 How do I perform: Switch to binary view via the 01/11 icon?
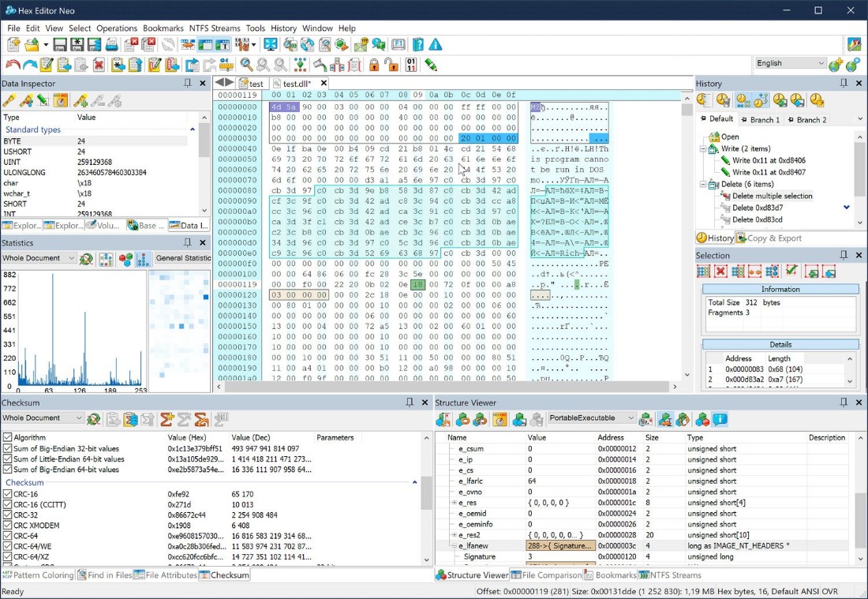410,65
